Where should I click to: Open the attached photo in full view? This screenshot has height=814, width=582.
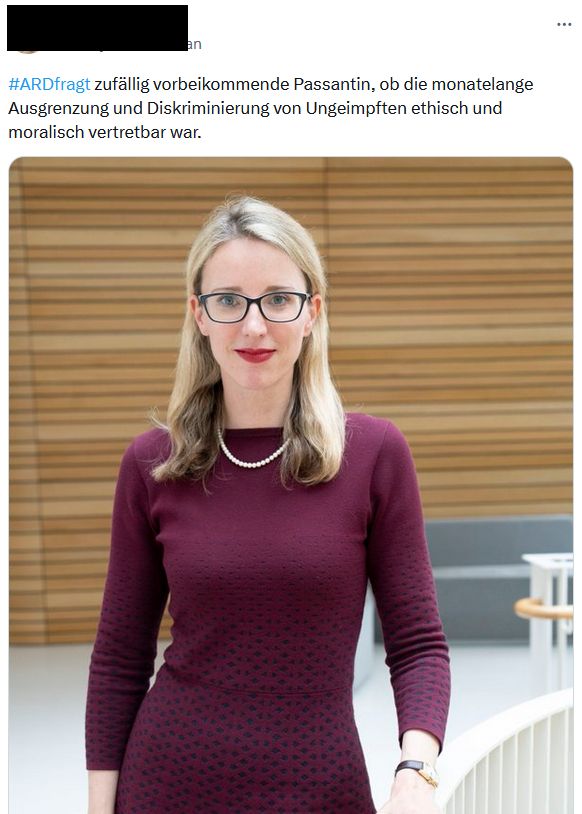(291, 485)
